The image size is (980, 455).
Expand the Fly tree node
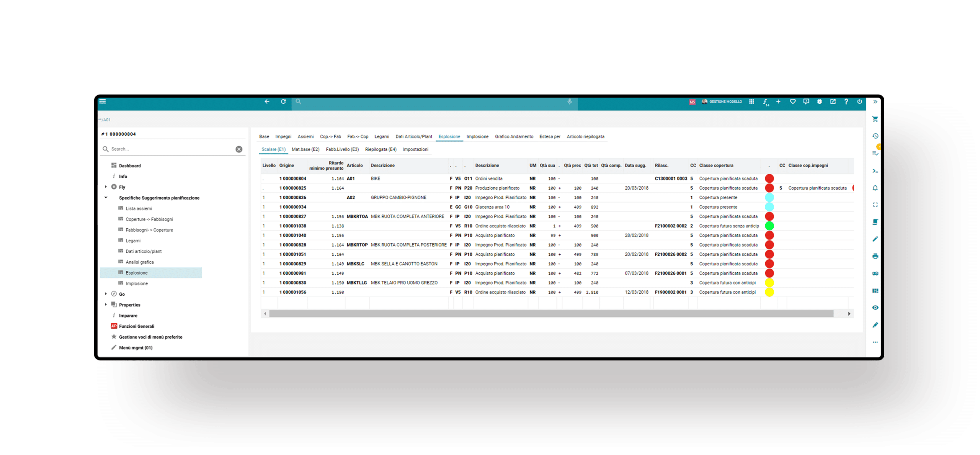click(x=106, y=187)
